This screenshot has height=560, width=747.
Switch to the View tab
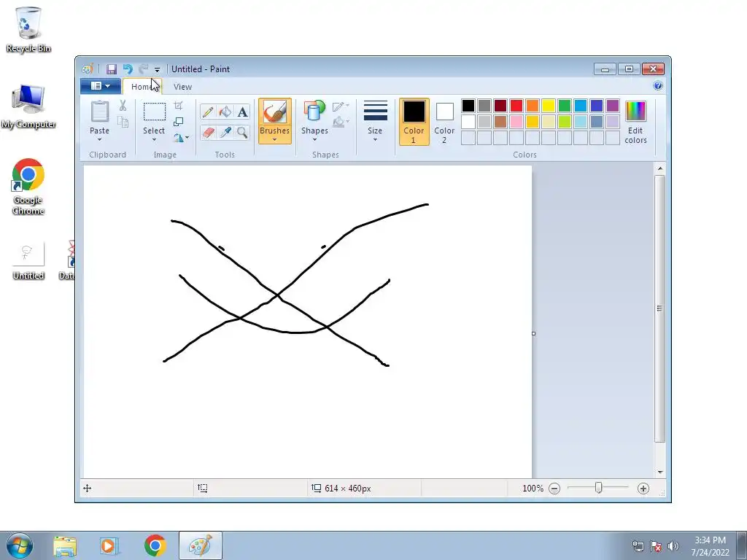pos(182,87)
